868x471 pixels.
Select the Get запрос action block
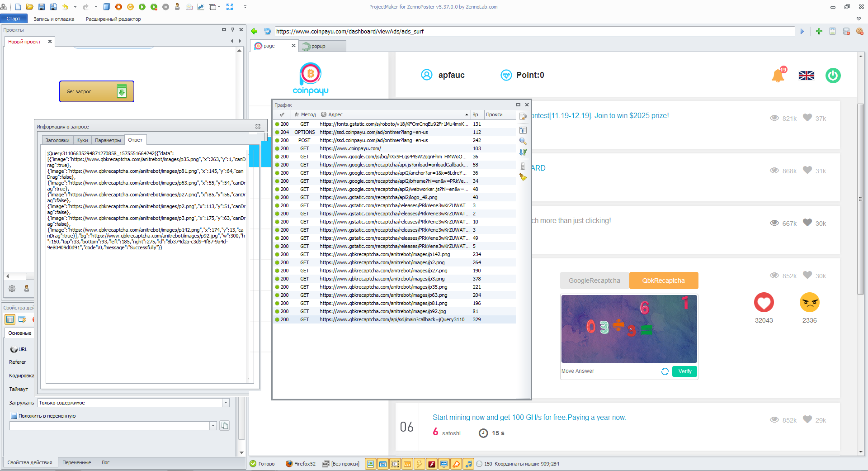click(x=97, y=91)
